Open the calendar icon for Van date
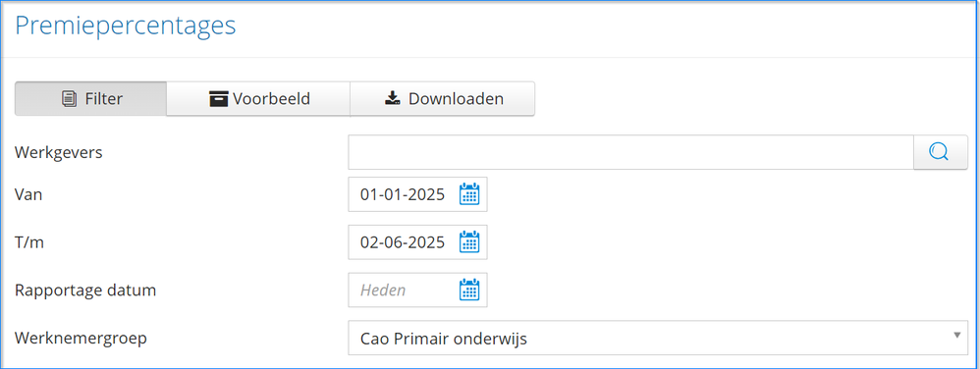The image size is (980, 369). coord(469,194)
